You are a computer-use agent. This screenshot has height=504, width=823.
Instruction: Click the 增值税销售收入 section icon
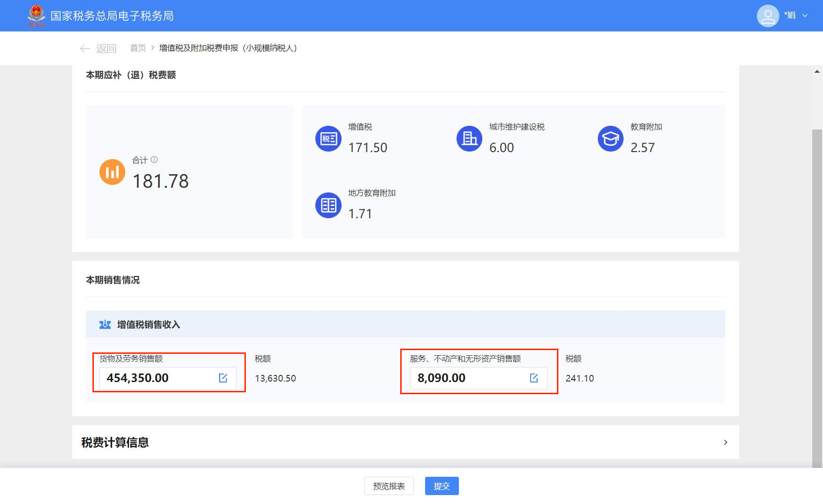[x=105, y=324]
